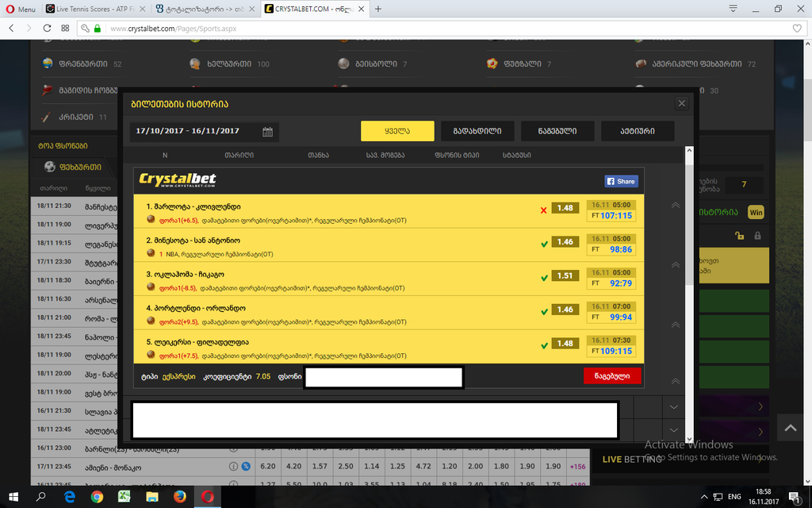
Task: Open File Explorer from the taskbar
Action: click(151, 497)
